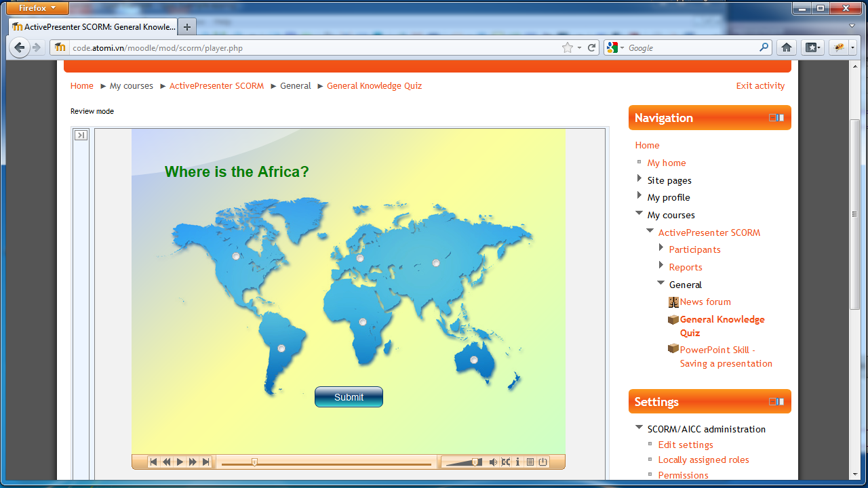Screen dimensions: 868x488
Task: Hide the Settings block
Action: coord(772,402)
